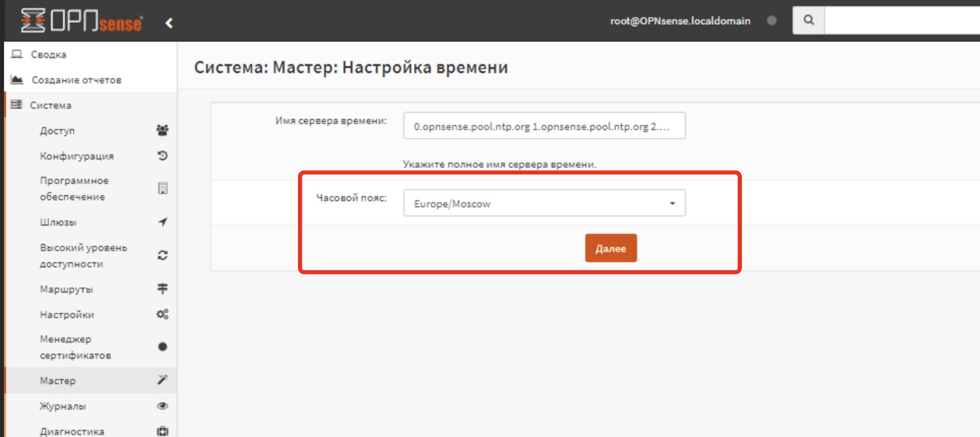Viewport: 980px width, 437px height.
Task: Click the magic wand icon next to Мастер
Action: click(x=162, y=380)
